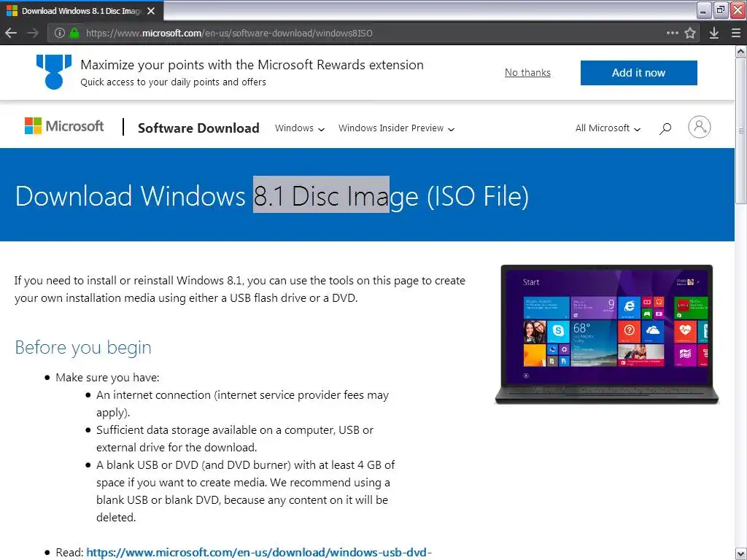Click the browser forward arrow
Image resolution: width=747 pixels, height=560 pixels.
[x=32, y=33]
